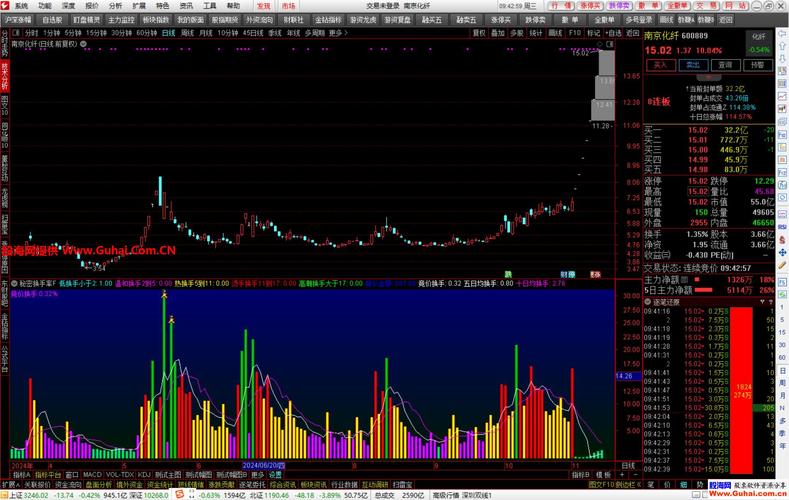Expand the 扩展 panel at bottom left
This screenshot has height=500, width=789.
(x=9, y=484)
